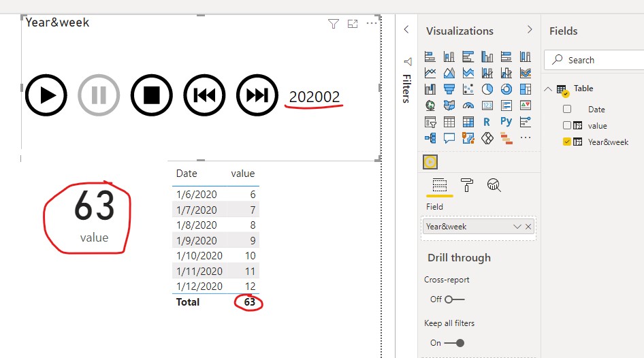Viewport: 644px width, 358px height.
Task: Select the R script visual
Action: (487, 122)
